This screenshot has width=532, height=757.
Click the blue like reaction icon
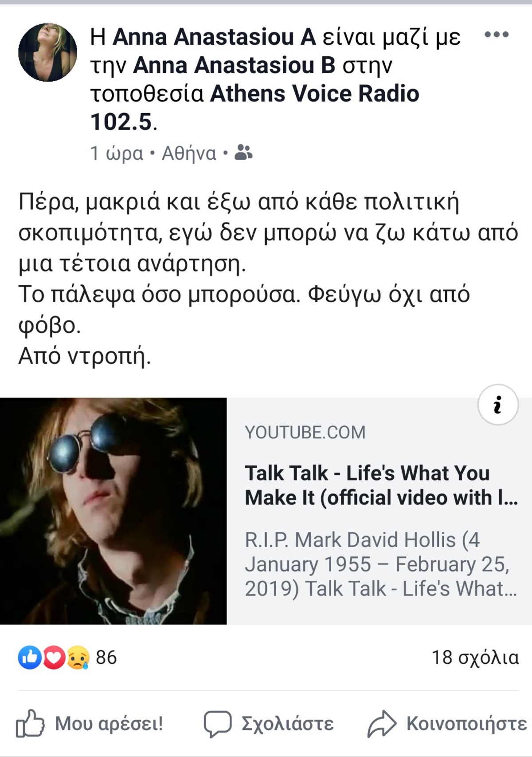(30, 658)
